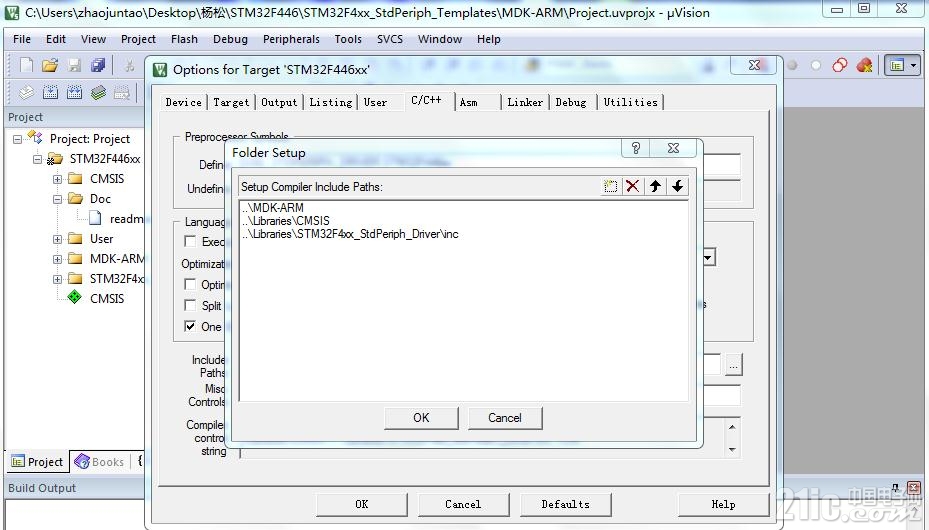Click the User group folder icon

coord(75,239)
